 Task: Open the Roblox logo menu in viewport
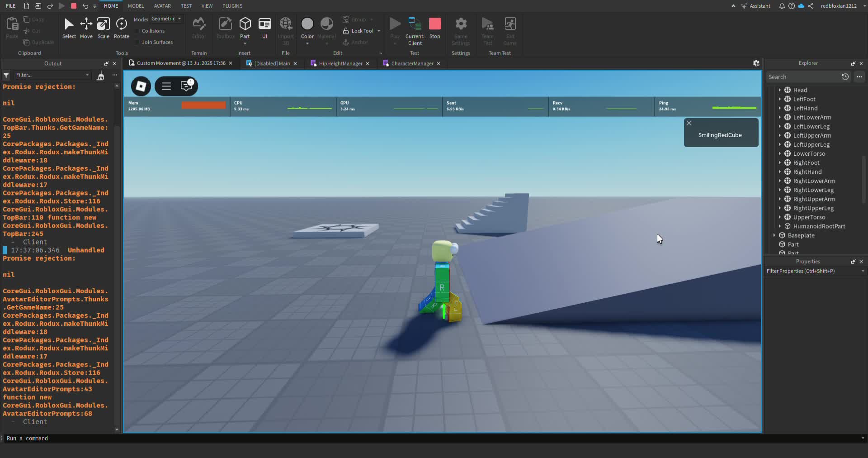(x=141, y=86)
